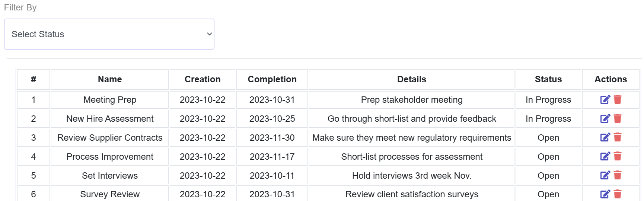This screenshot has height=201, width=644.
Task: Edit the Review Supplier Contracts task
Action: click(605, 137)
